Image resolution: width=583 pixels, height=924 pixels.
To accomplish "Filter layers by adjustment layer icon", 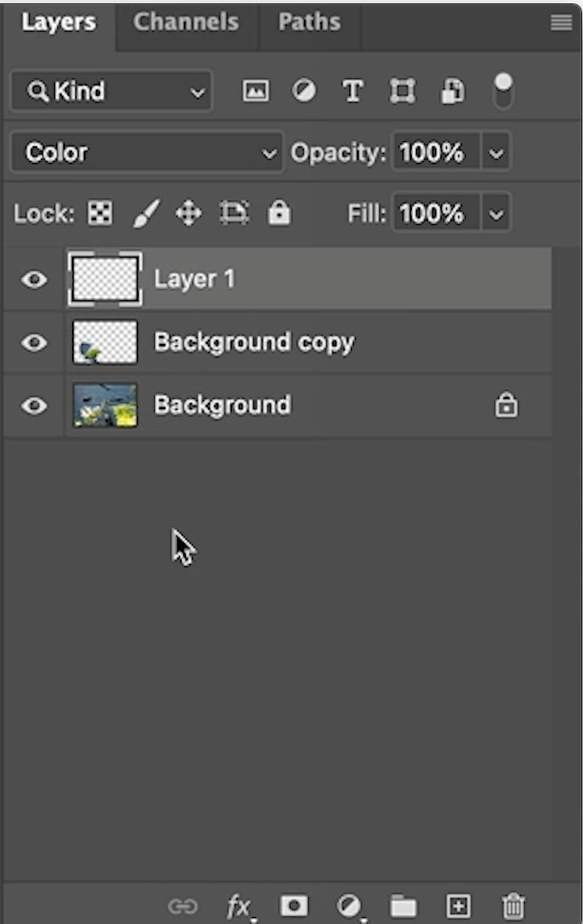I will click(x=304, y=92).
